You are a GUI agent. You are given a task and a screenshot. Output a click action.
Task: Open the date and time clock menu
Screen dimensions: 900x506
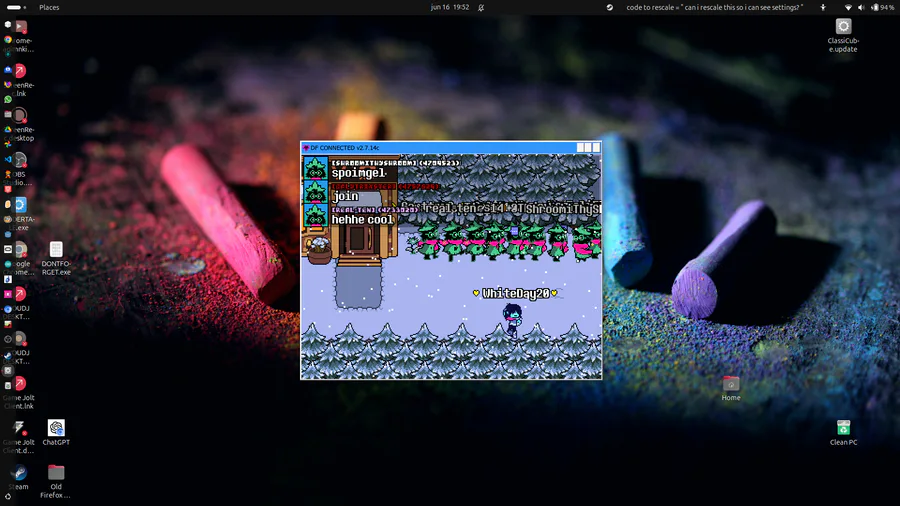tap(449, 7)
